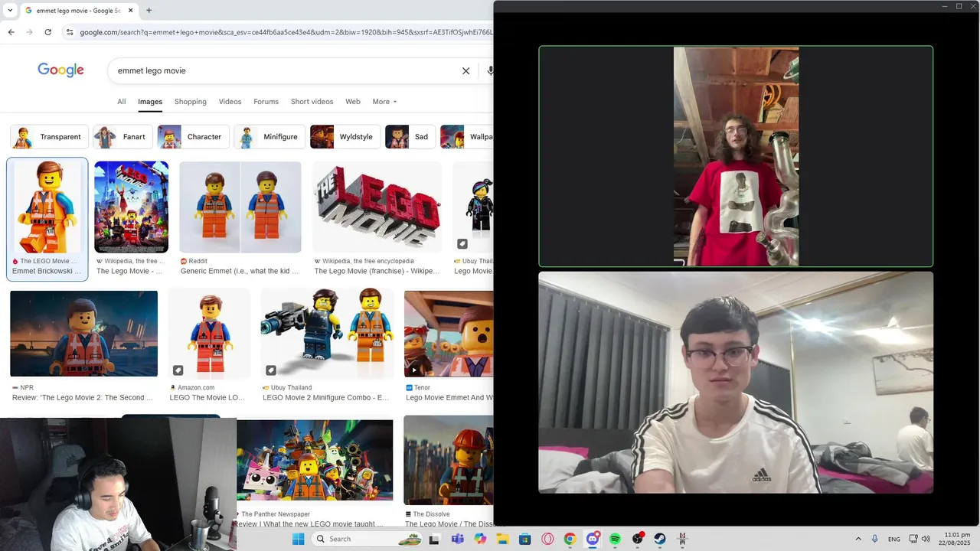Open Task View from taskbar
Screen dimensions: 980x551
click(x=434, y=539)
